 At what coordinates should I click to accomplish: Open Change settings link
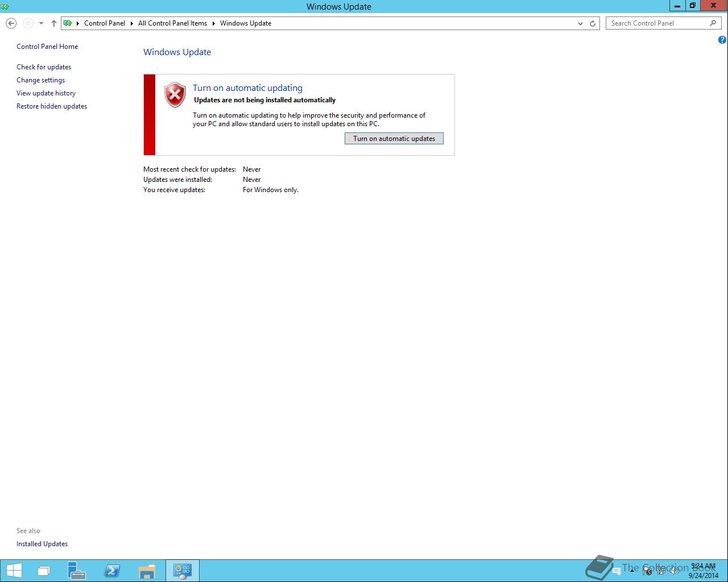tap(40, 80)
